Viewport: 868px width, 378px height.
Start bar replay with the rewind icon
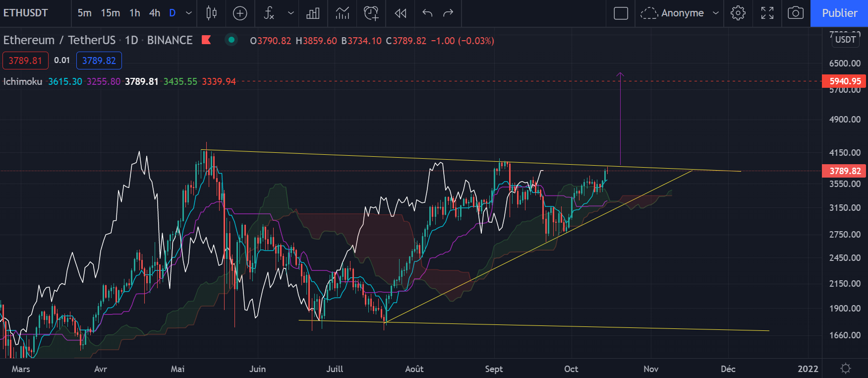click(401, 13)
